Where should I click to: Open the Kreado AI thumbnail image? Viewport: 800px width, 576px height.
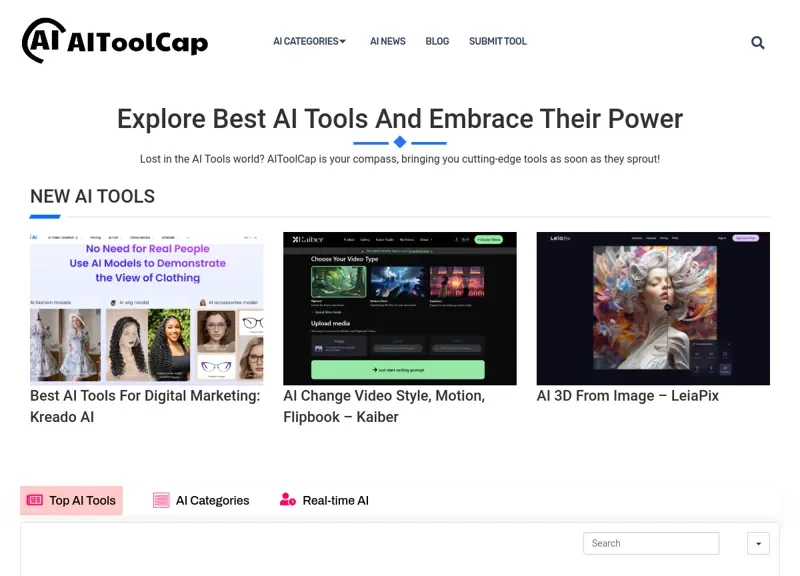[x=146, y=308]
